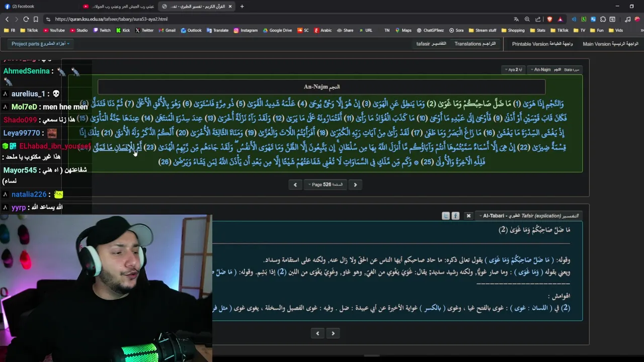Viewport: 644px width, 362px height.
Task: Reload the page with the refresh icon
Action: click(x=26, y=19)
